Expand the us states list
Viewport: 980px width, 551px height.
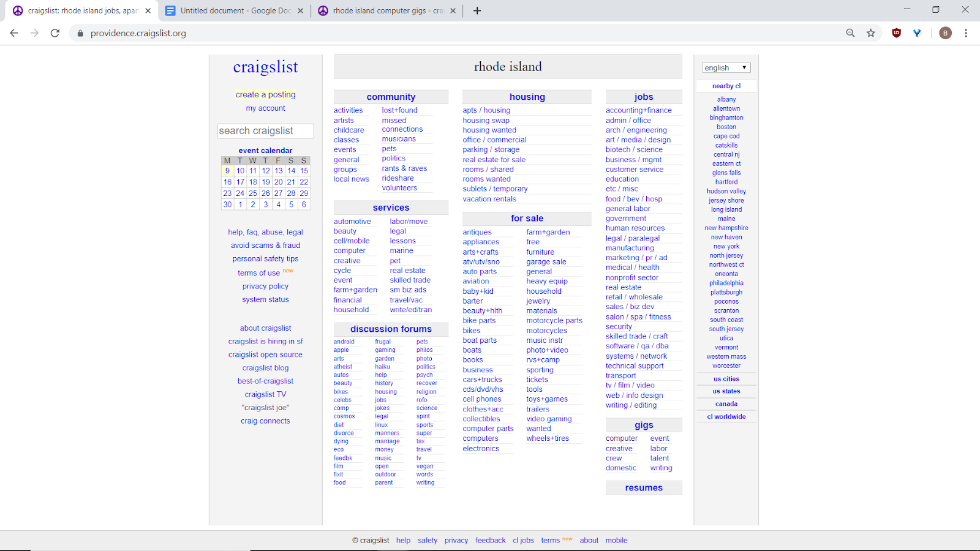[x=726, y=391]
